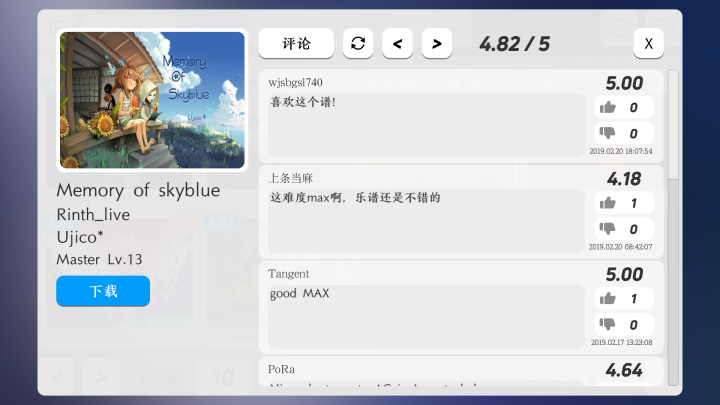Click the artist name 'Ujico*'
Viewport: 720px width, 405px height.
pyautogui.click(x=80, y=237)
